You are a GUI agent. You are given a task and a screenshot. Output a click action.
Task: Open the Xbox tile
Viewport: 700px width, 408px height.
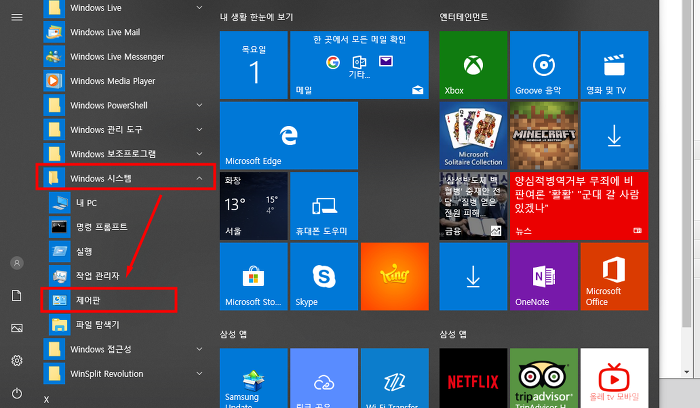473,65
